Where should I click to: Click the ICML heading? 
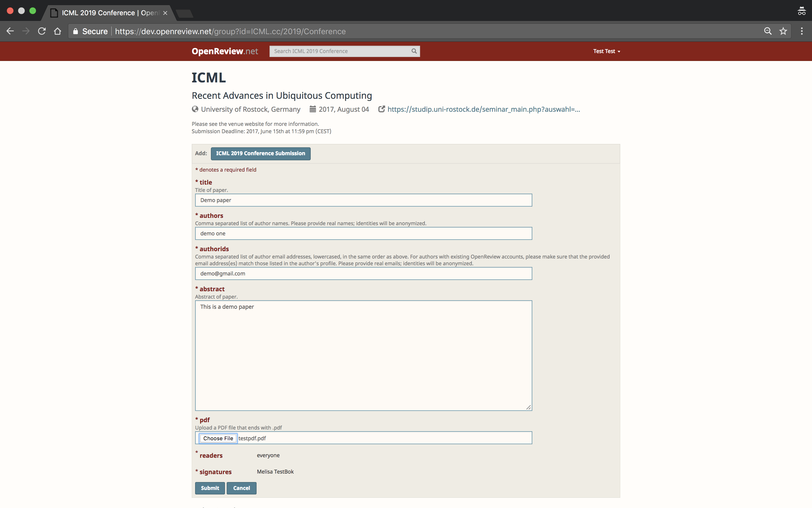209,78
